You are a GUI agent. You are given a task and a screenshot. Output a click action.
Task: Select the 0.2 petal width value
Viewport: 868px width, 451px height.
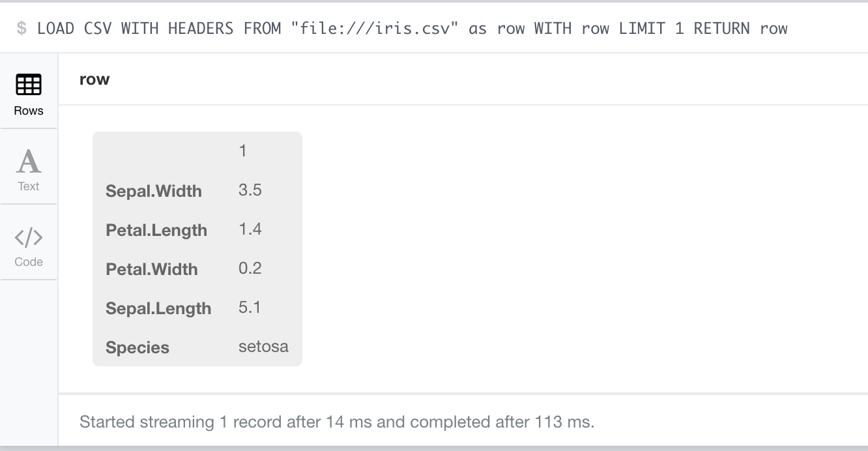250,269
